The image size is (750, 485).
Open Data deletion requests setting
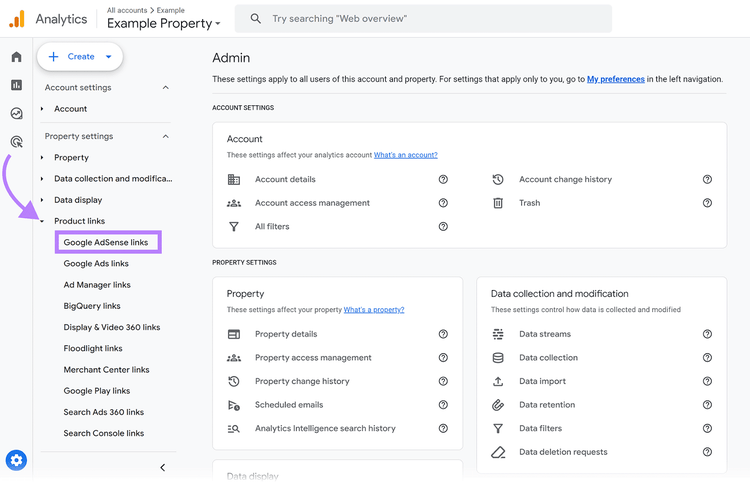point(563,452)
